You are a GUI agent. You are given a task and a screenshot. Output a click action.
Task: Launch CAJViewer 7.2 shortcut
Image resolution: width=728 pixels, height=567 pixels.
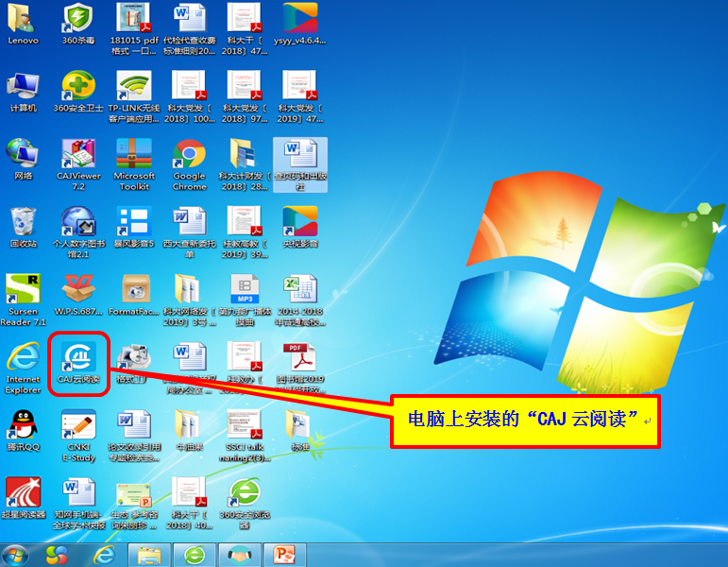(x=78, y=165)
